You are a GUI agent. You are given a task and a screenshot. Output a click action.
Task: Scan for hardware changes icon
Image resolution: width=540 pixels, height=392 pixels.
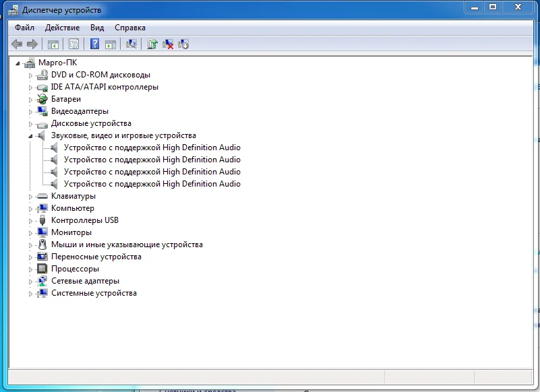click(x=131, y=44)
